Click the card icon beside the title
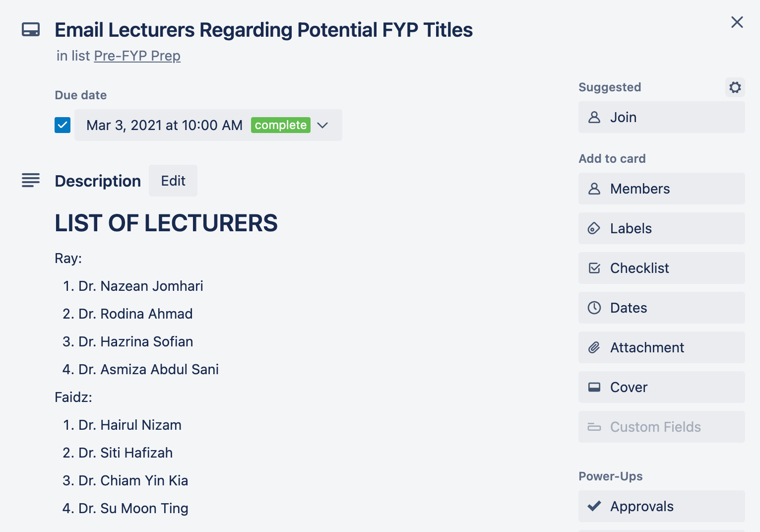760x532 pixels. click(31, 30)
